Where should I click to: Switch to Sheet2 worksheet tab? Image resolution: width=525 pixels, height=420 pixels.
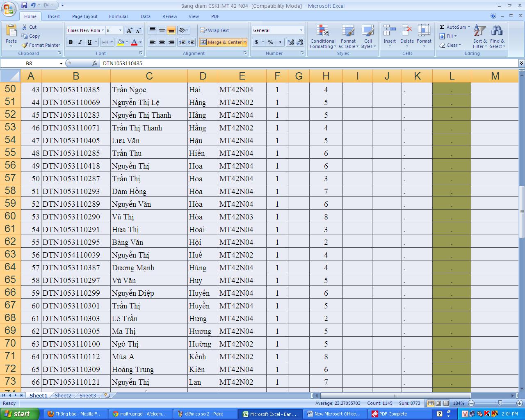63,395
